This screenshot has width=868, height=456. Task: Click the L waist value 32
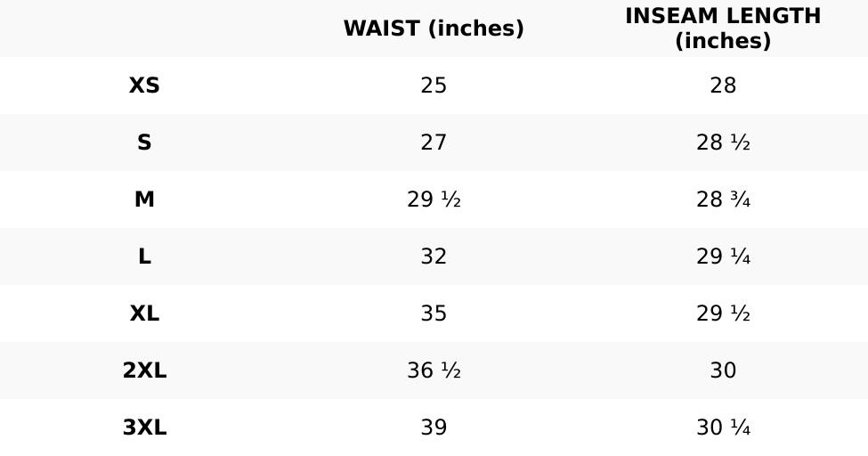tap(434, 256)
